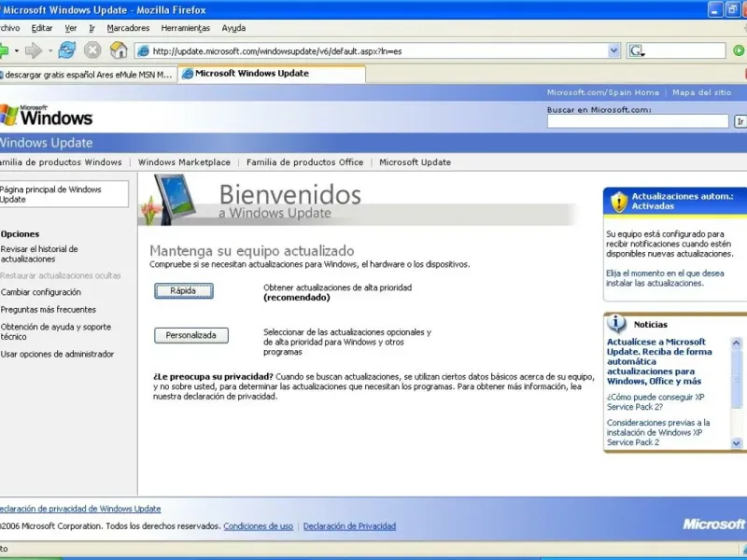
Task: Click Cambiar configuración option
Action: tap(41, 292)
